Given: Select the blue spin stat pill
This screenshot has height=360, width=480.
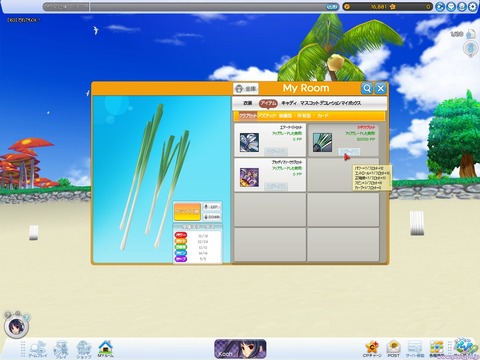Looking at the screenshot, I should (x=181, y=253).
